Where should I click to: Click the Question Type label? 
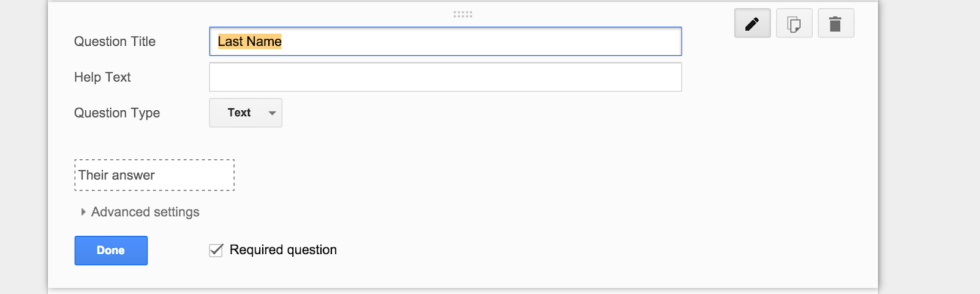(x=117, y=113)
